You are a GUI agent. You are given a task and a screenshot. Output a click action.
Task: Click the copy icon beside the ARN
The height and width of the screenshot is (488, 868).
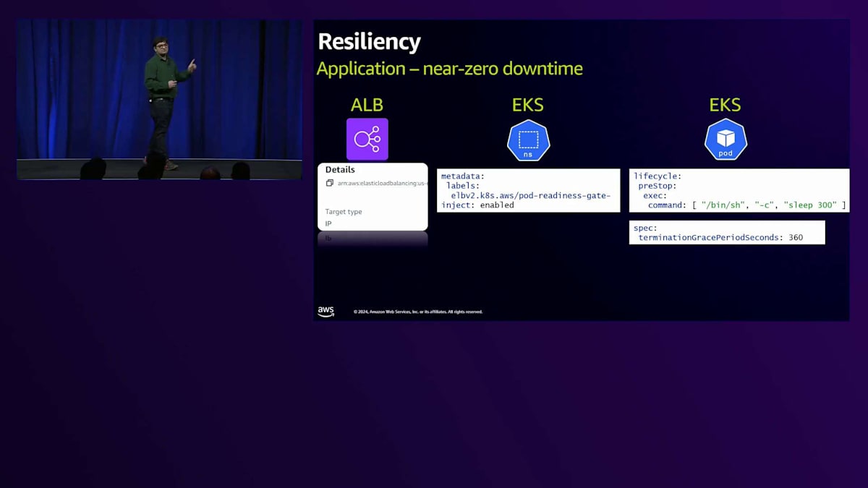(330, 184)
